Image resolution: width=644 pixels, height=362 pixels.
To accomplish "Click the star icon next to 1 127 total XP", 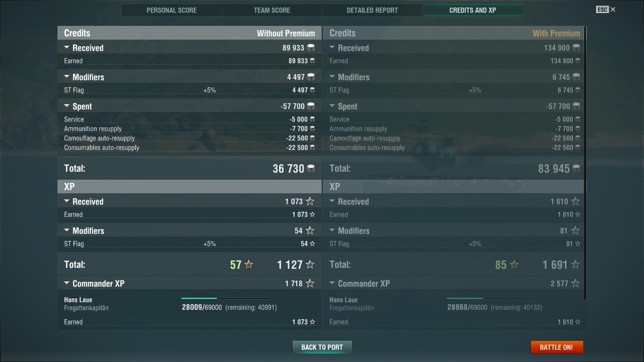I will click(310, 264).
